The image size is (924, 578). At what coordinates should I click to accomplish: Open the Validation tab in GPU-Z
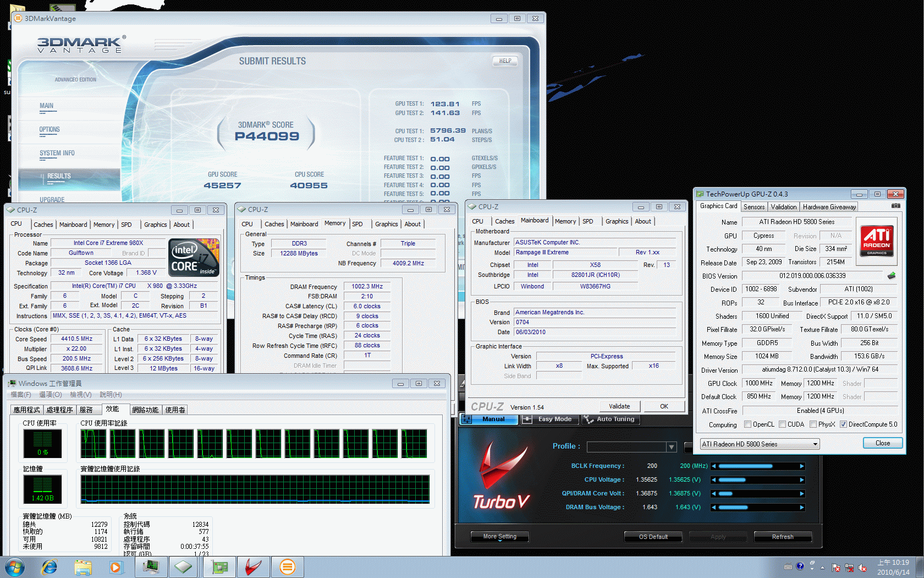[x=783, y=207]
